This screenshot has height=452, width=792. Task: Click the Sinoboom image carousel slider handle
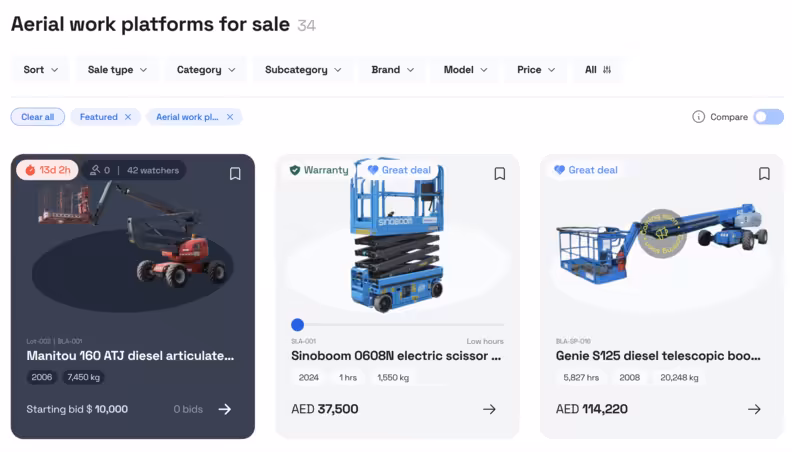(297, 324)
